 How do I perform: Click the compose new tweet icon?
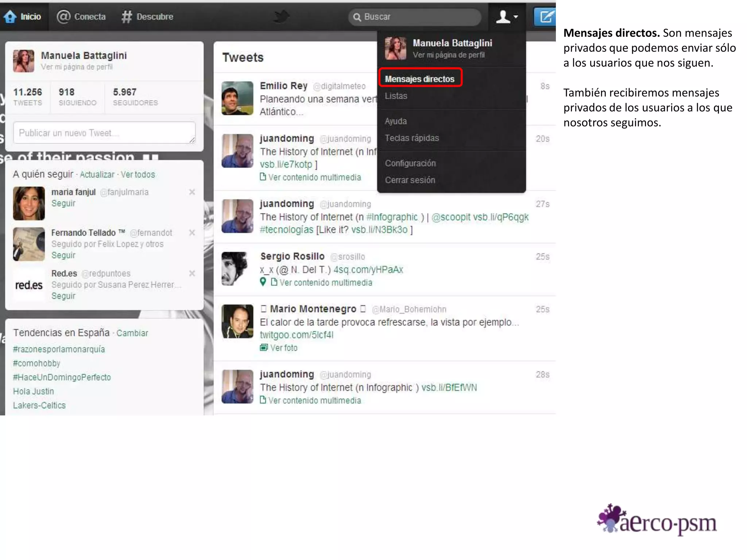pyautogui.click(x=546, y=17)
